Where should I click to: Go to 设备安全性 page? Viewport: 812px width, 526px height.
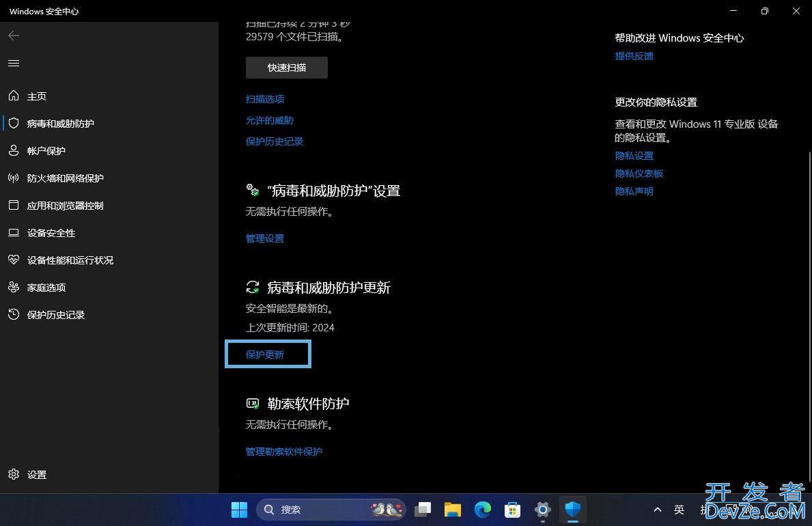pos(51,233)
